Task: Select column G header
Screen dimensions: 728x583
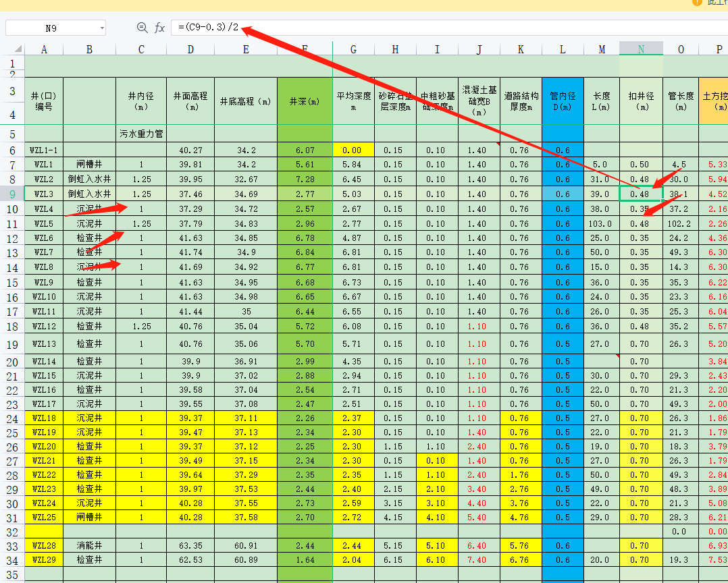Action: point(354,49)
